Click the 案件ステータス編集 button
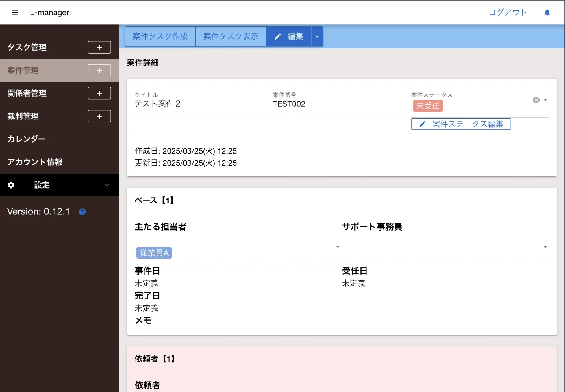 coord(461,124)
